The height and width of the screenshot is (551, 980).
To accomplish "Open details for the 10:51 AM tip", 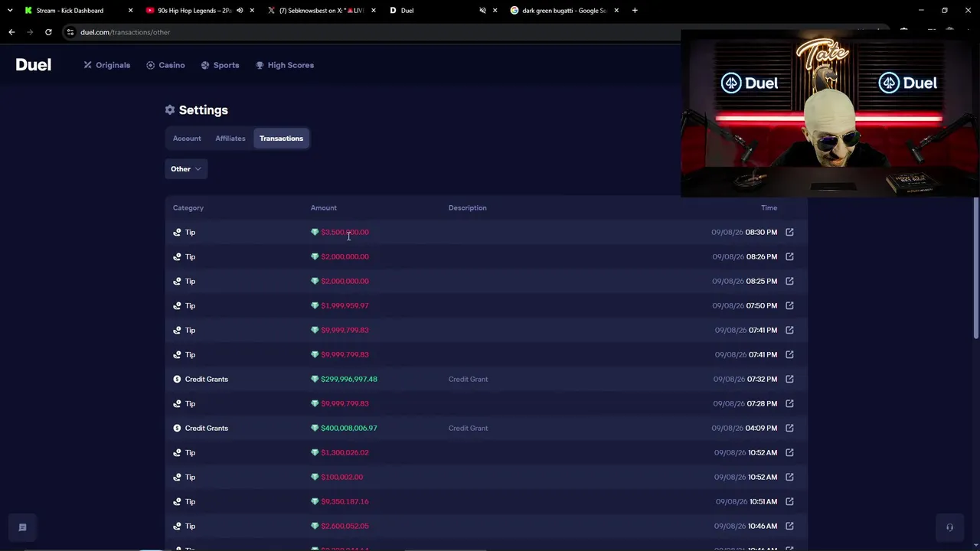I will point(789,501).
